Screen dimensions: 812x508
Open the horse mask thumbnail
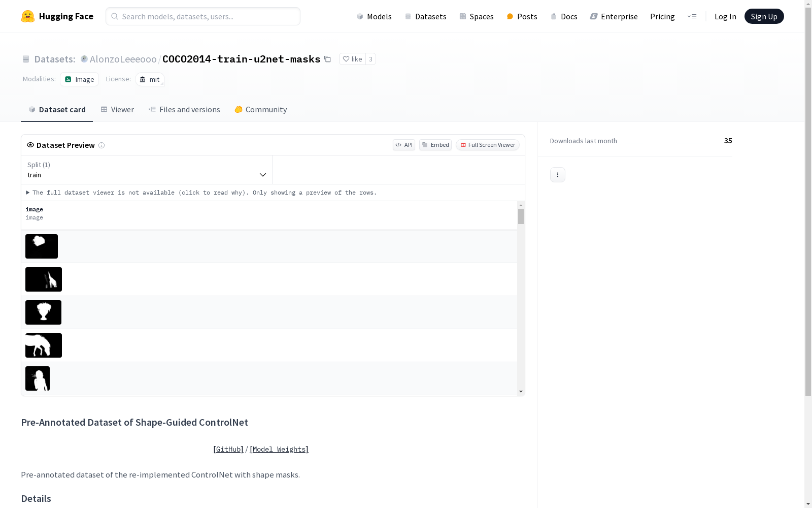(44, 345)
